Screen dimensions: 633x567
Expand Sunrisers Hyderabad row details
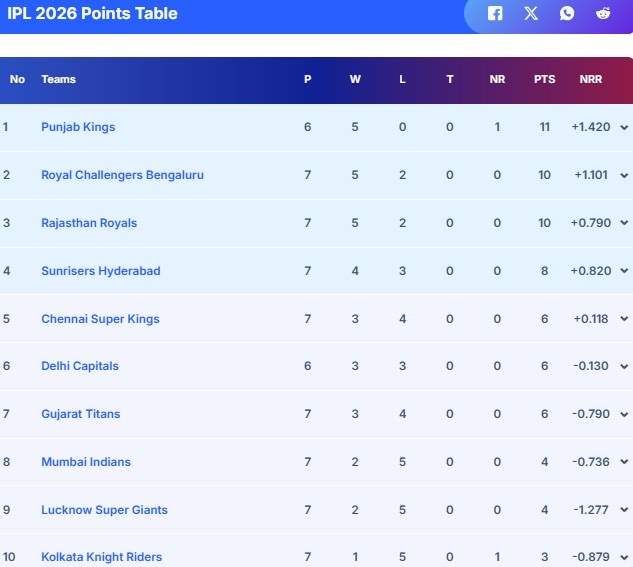pos(624,271)
